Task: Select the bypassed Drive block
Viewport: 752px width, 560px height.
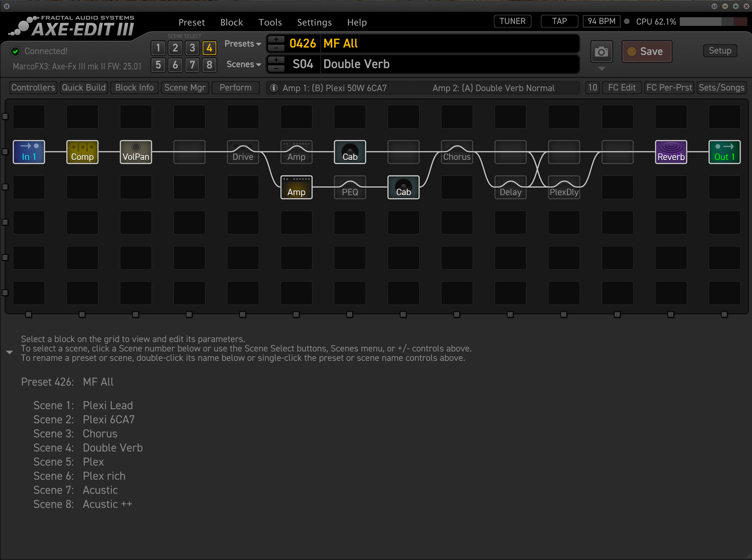Action: 243,152
